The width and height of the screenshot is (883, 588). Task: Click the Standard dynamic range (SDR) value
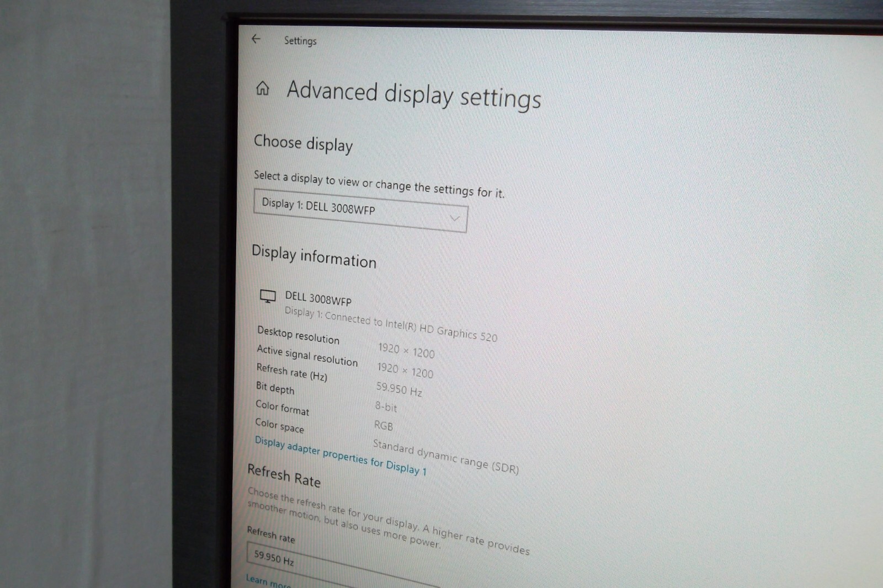coord(446,456)
